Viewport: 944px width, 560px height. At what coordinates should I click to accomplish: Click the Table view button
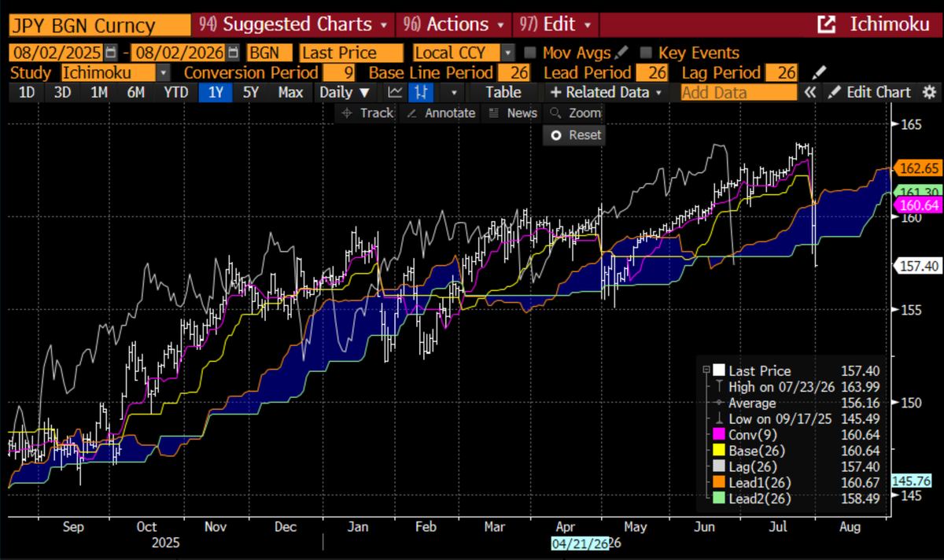[503, 92]
